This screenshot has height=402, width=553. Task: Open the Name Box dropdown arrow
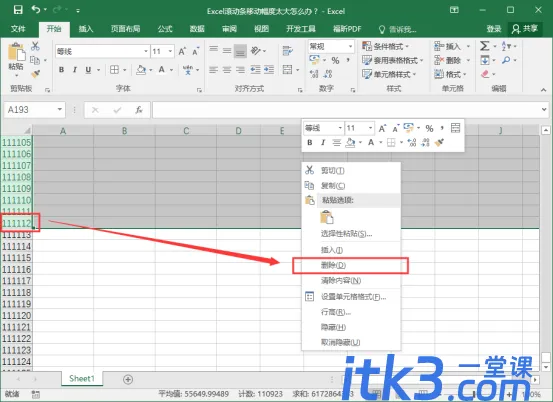[60, 110]
